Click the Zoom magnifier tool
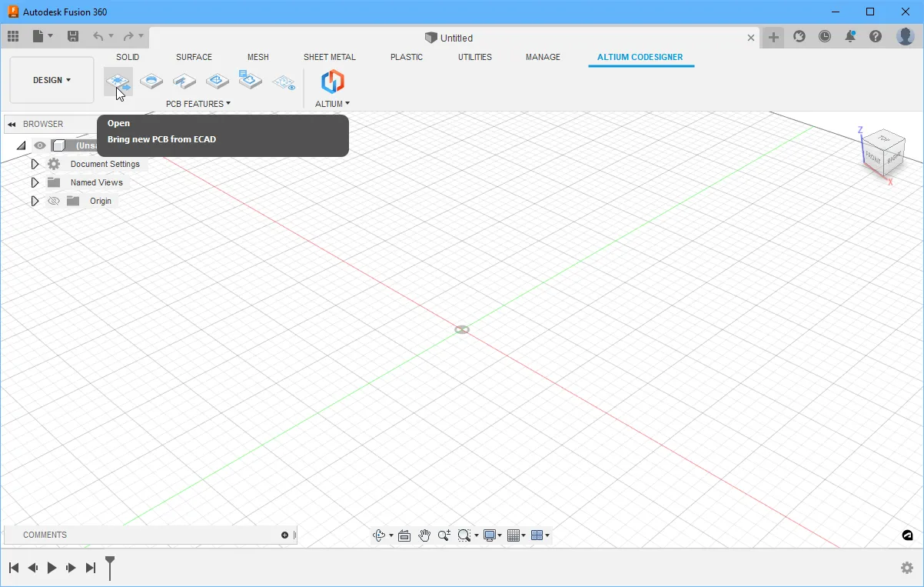This screenshot has height=587, width=924. (444, 535)
